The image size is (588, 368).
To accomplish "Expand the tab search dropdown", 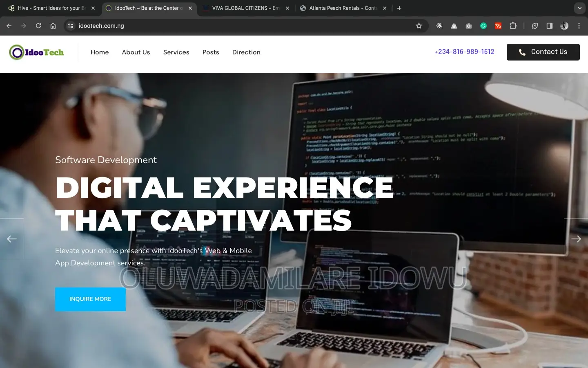I will click(x=580, y=8).
